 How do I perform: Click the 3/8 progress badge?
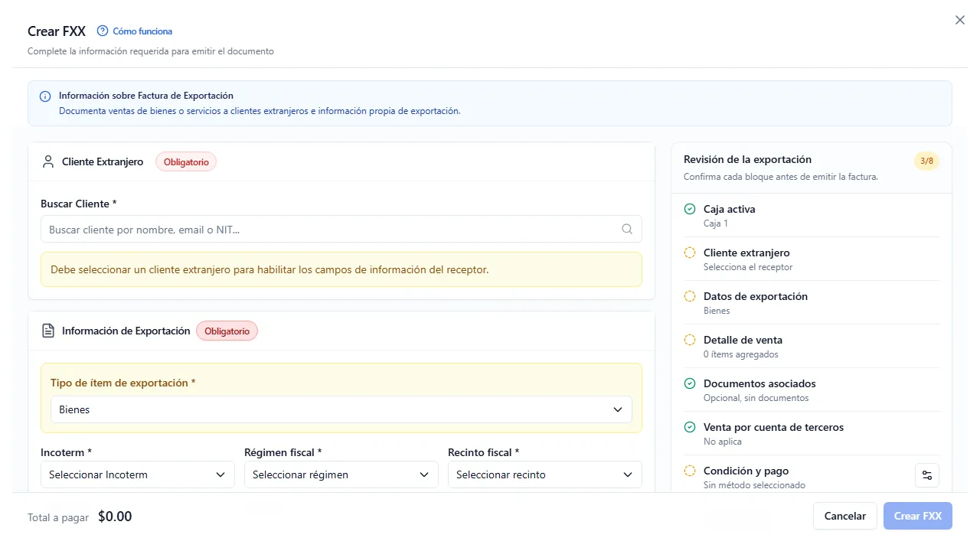point(927,161)
